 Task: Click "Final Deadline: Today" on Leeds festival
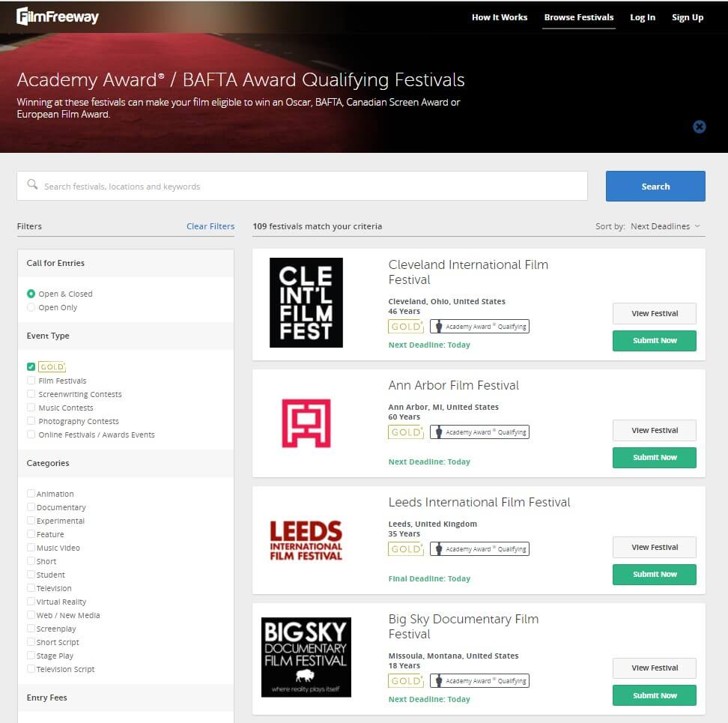pos(429,578)
